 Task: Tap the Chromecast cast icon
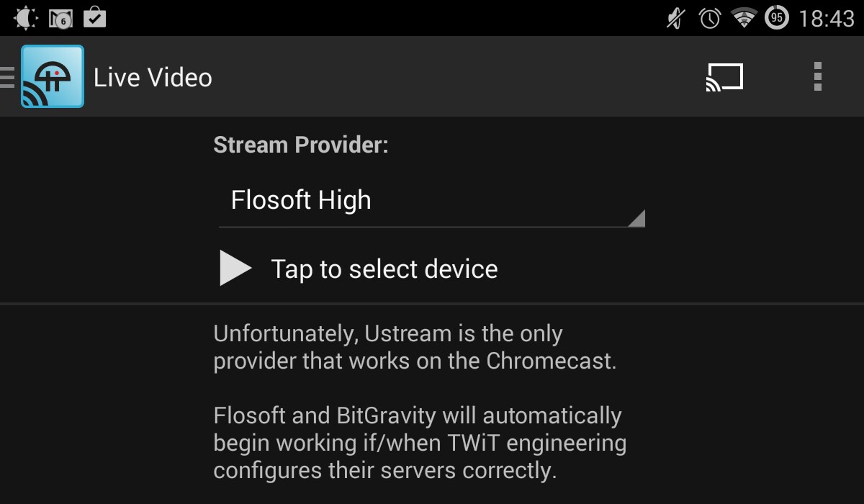tap(724, 77)
